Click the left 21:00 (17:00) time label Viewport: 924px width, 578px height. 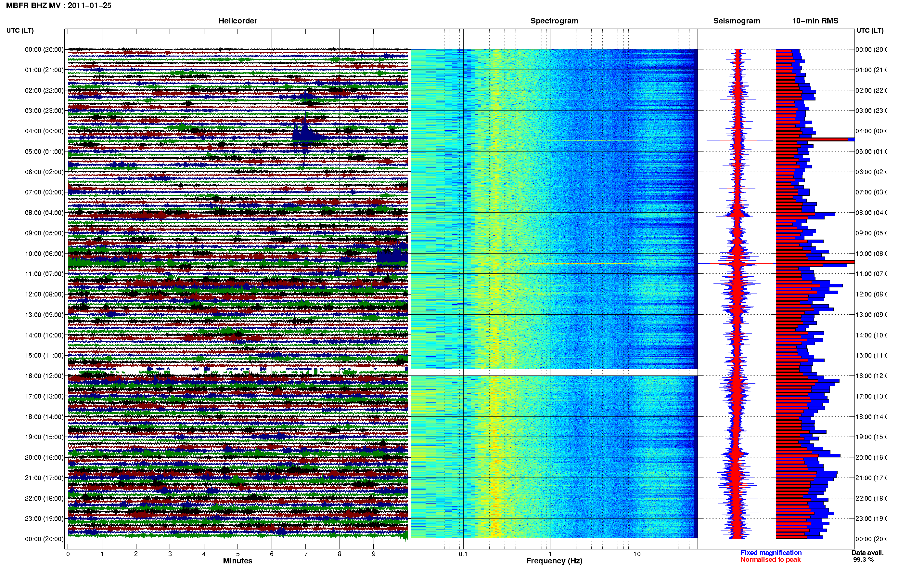click(x=44, y=478)
